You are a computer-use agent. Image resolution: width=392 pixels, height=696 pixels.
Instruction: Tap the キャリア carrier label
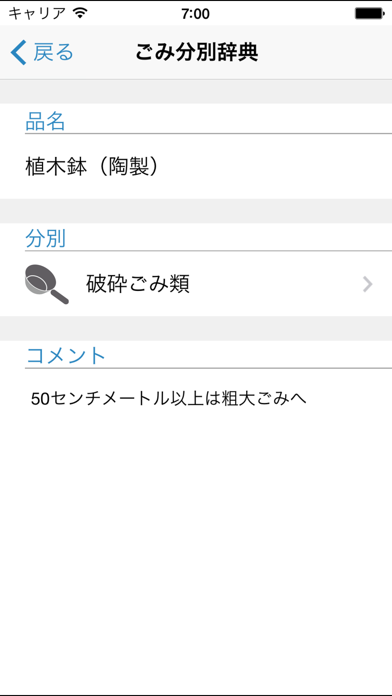tap(37, 14)
